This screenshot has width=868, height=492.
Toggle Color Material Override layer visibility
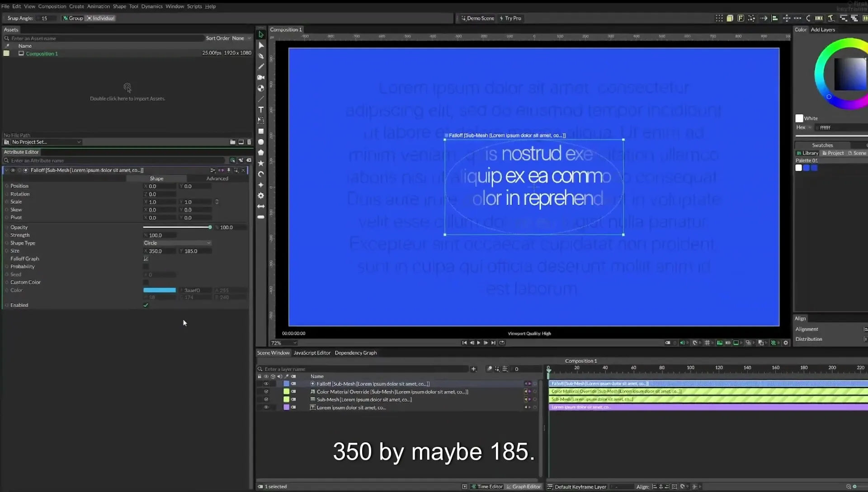(x=266, y=392)
